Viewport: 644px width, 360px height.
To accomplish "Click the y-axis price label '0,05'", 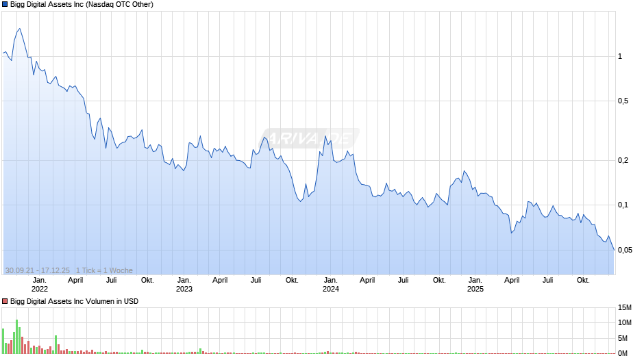I will (x=625, y=250).
